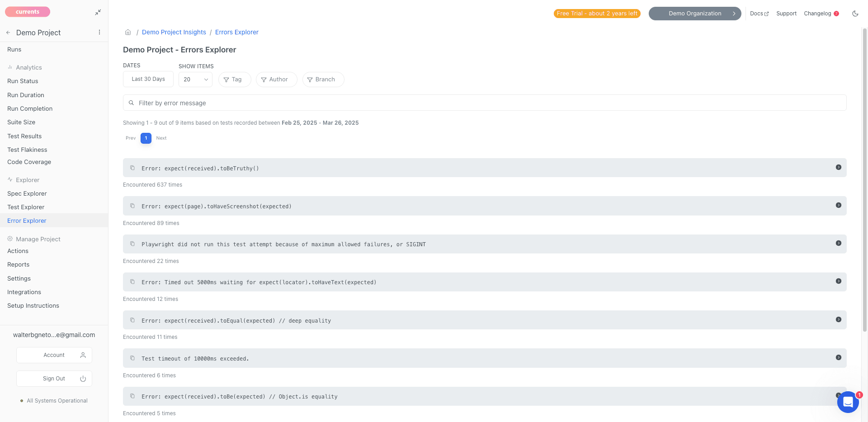Focus the Filter by error message field
Image resolution: width=868 pixels, height=422 pixels.
(485, 103)
